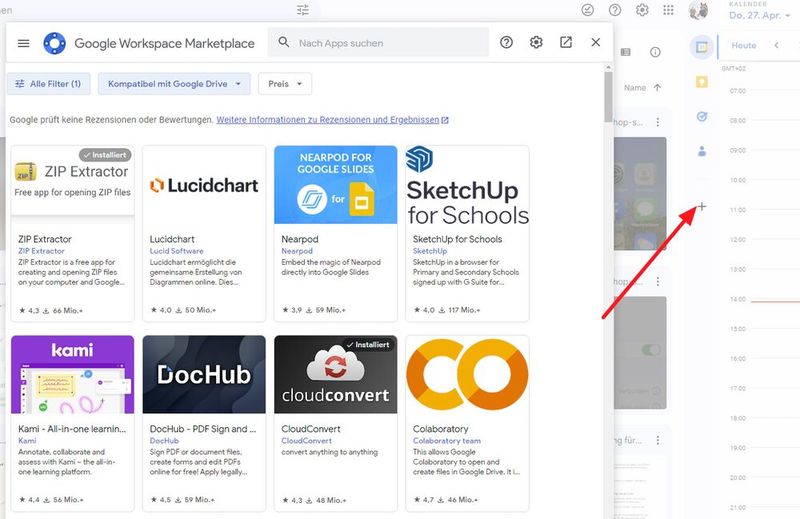Open the Marketplace settings gear
The width and height of the screenshot is (800, 519).
click(536, 42)
